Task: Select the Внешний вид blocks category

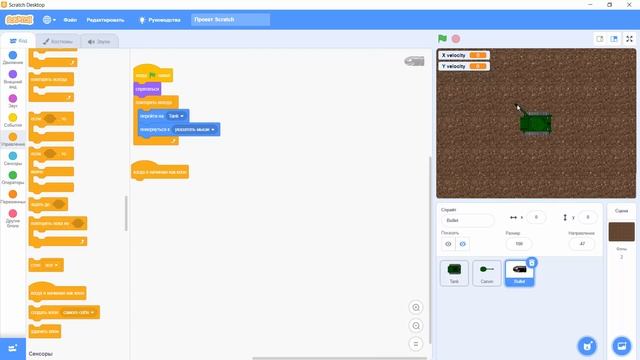Action: tap(13, 79)
